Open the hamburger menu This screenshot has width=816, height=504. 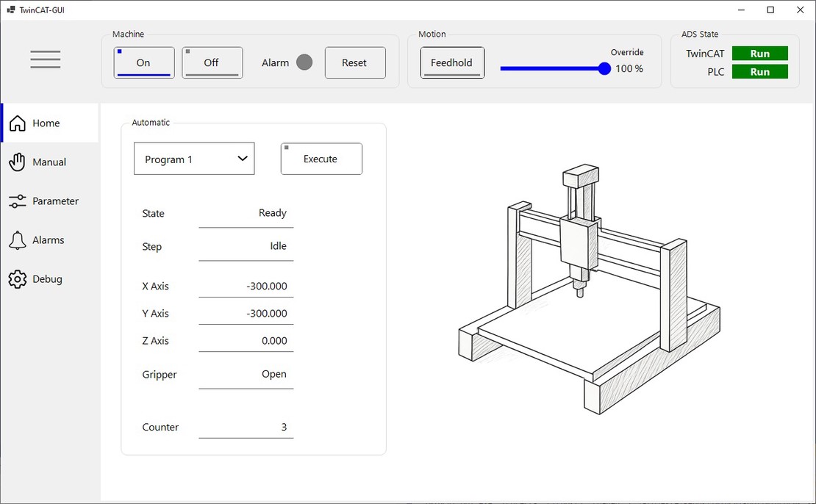(x=46, y=60)
